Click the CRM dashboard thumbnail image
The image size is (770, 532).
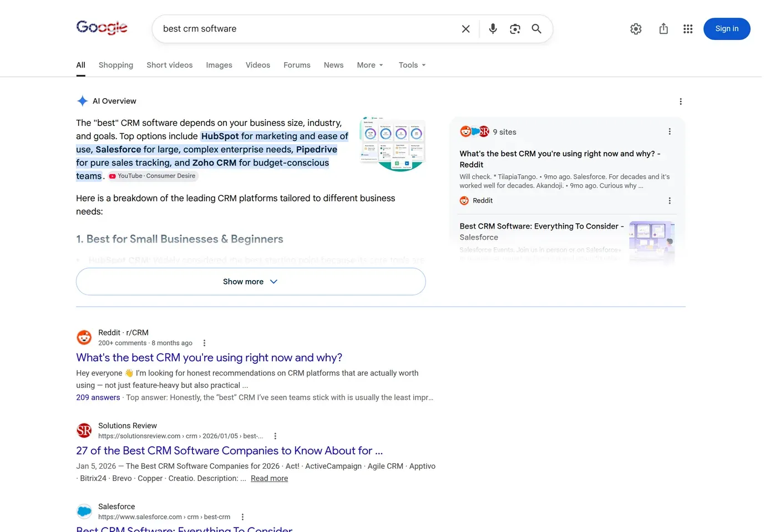(x=392, y=144)
